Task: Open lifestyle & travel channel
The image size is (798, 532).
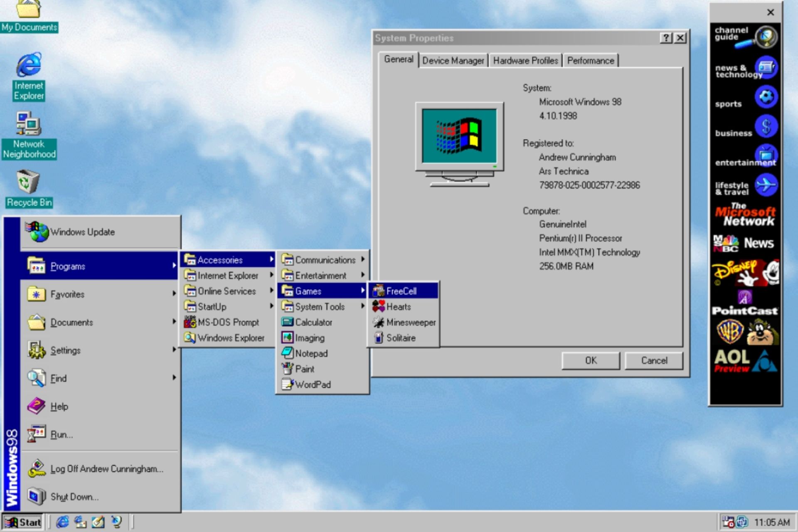Action: coord(746,186)
